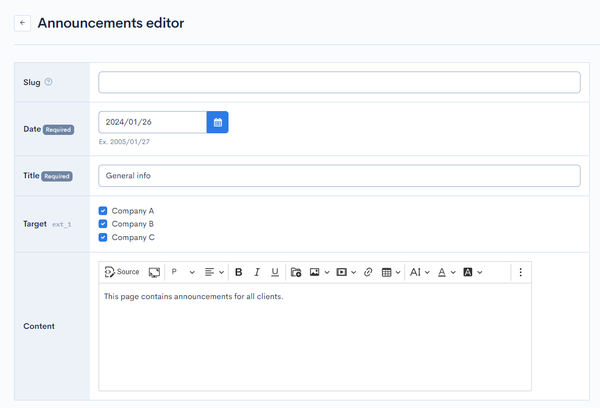Screen dimensions: 600x408
Task: Click the background color icon
Action: (468, 272)
